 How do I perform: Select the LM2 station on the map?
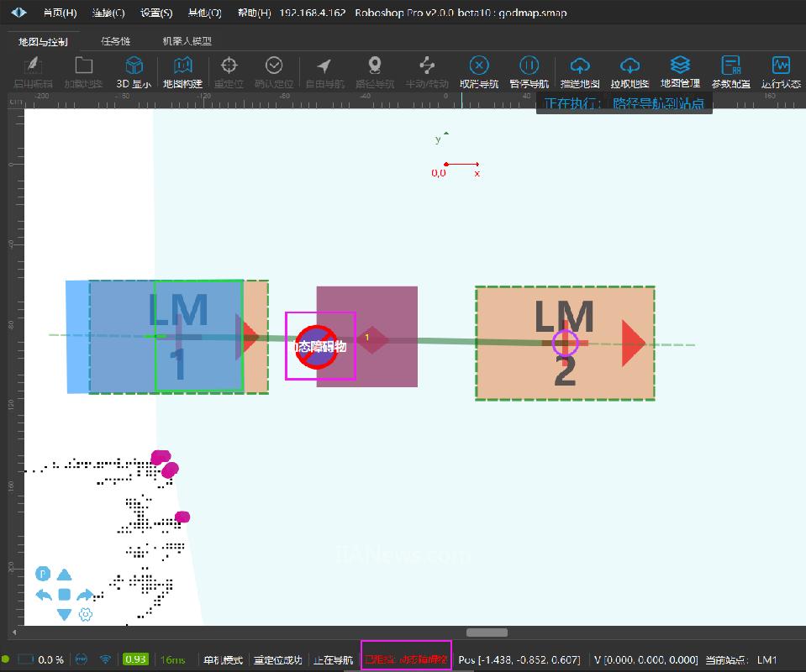(565, 343)
